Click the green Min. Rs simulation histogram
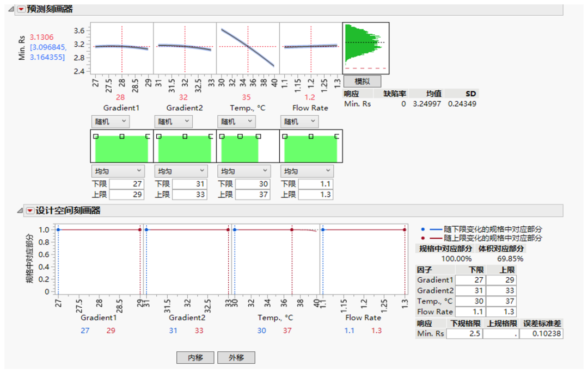Viewport: 588px width, 373px height. pos(366,48)
